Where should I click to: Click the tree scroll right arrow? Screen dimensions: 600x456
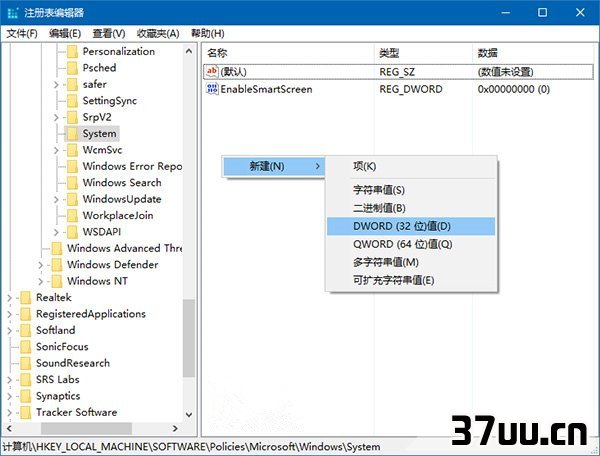coord(176,428)
